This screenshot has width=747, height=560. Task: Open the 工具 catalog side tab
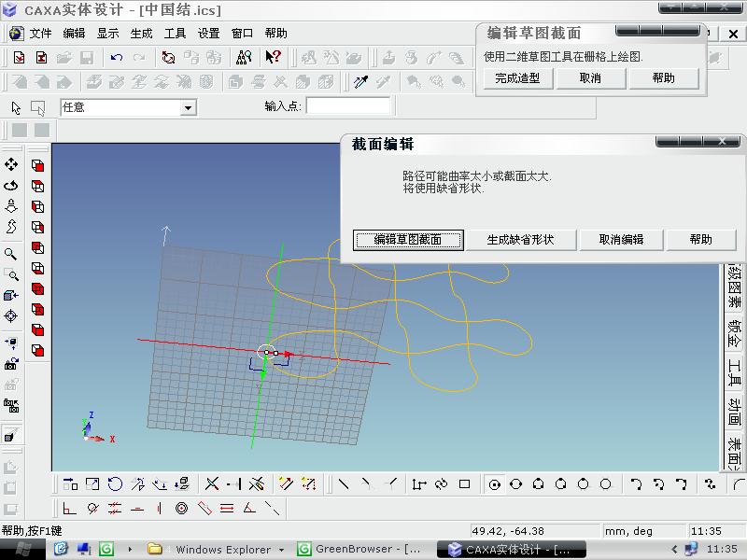pos(734,372)
